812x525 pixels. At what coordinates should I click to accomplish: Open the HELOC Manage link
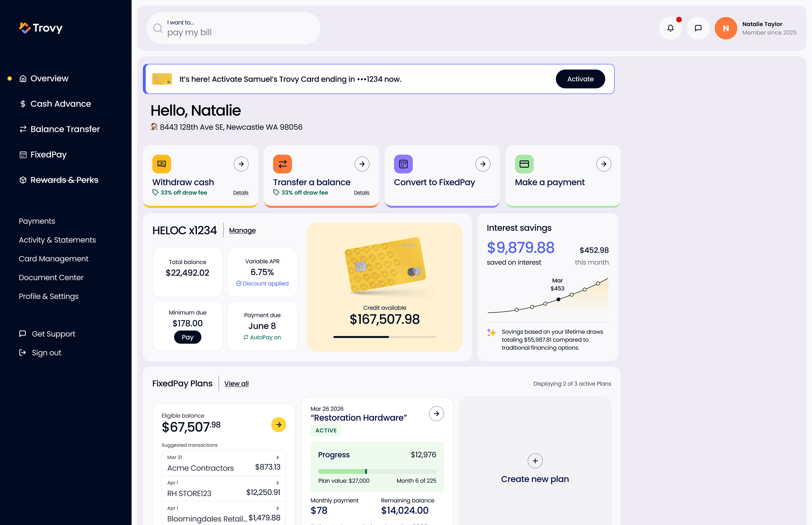(242, 230)
